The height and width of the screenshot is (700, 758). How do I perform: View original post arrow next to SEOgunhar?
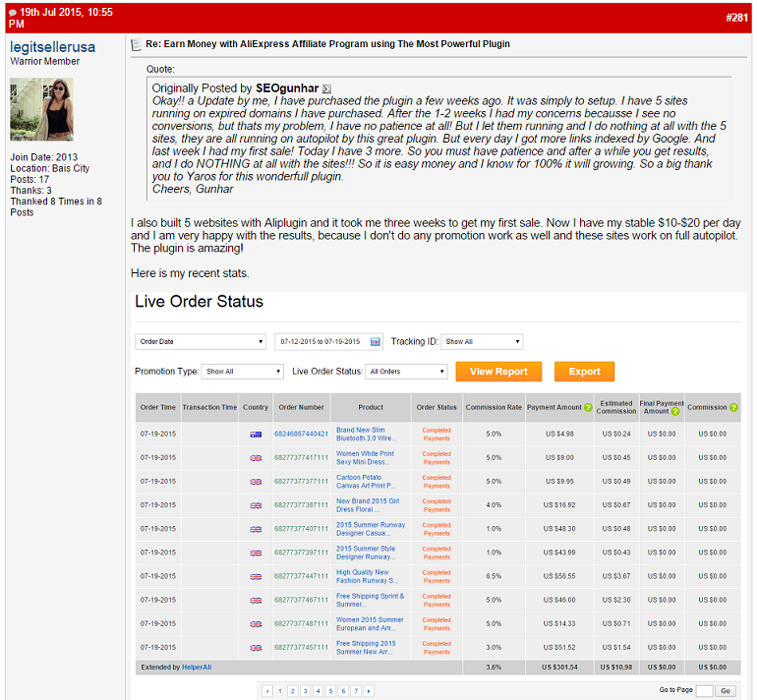pos(326,88)
